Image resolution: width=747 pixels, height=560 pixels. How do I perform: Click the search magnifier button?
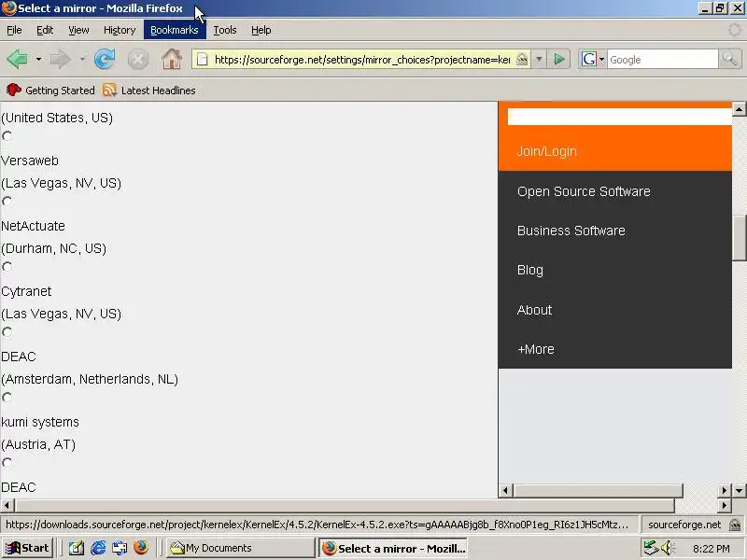pos(729,60)
